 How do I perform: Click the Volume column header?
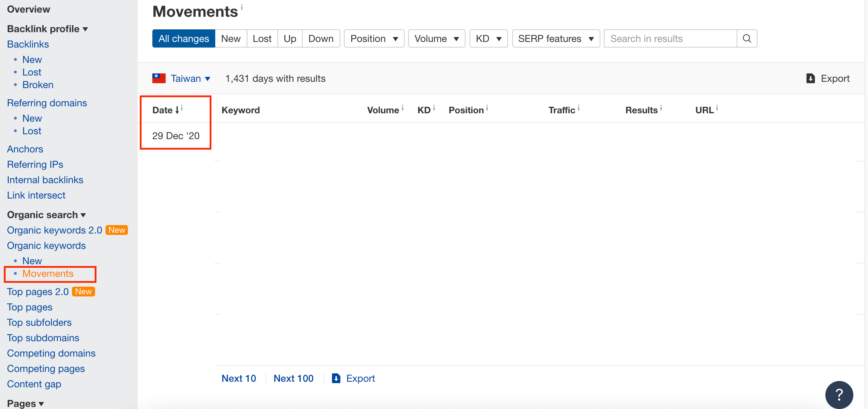(383, 110)
